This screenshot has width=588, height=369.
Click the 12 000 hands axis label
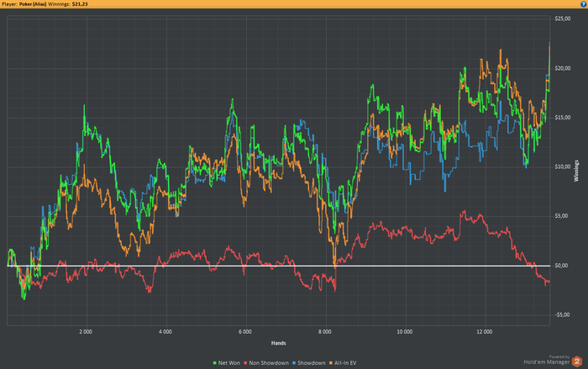485,332
